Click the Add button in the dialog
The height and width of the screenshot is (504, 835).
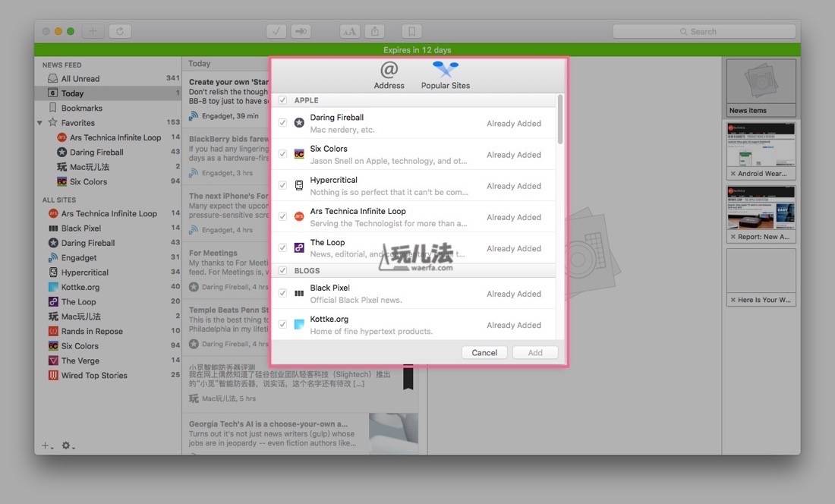point(535,352)
